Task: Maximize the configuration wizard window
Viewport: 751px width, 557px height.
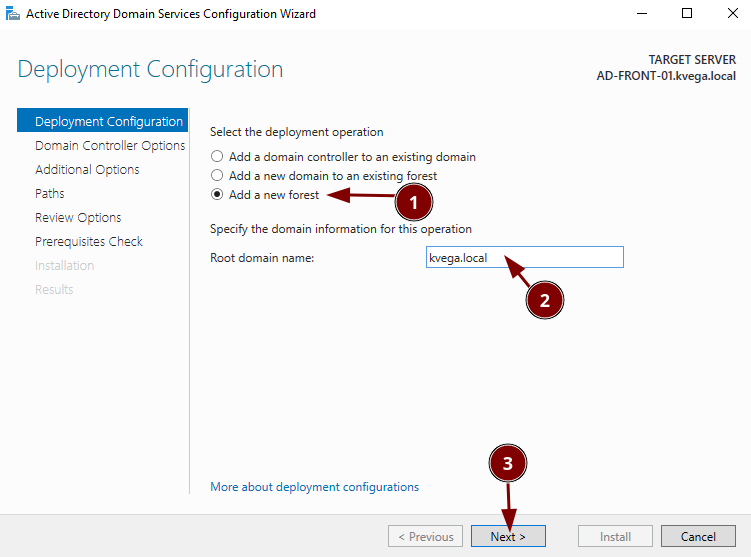Action: (687, 14)
